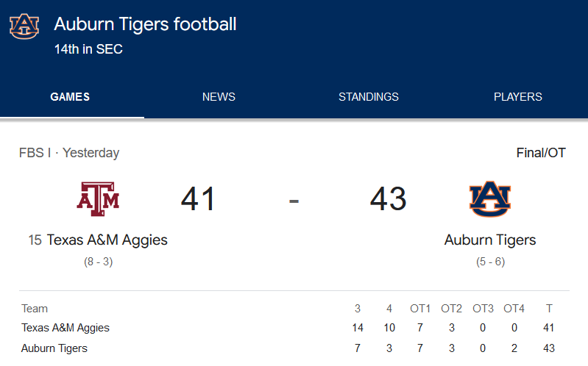Select Texas A&M Aggies row in score table
The height and width of the screenshot is (366, 588).
pos(65,328)
